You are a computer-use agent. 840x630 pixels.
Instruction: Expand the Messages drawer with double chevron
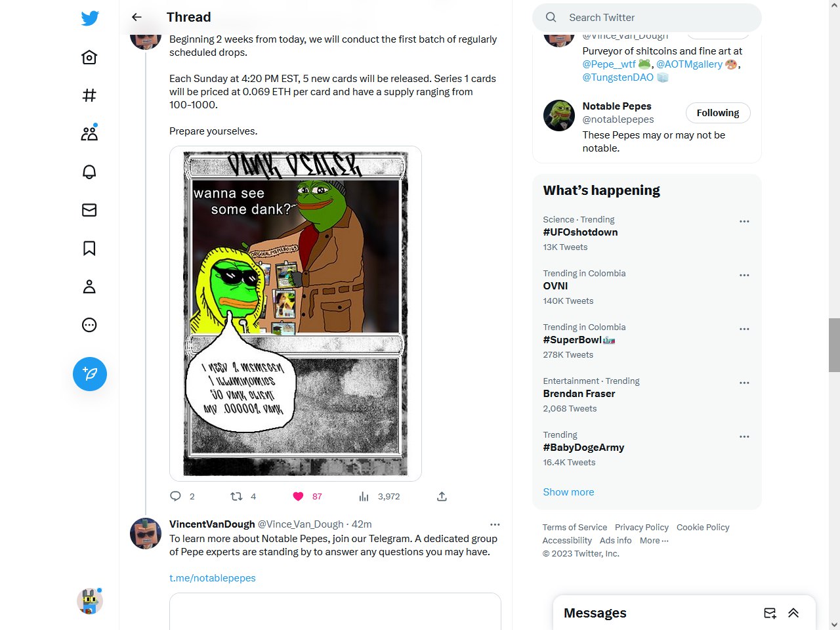pos(793,613)
